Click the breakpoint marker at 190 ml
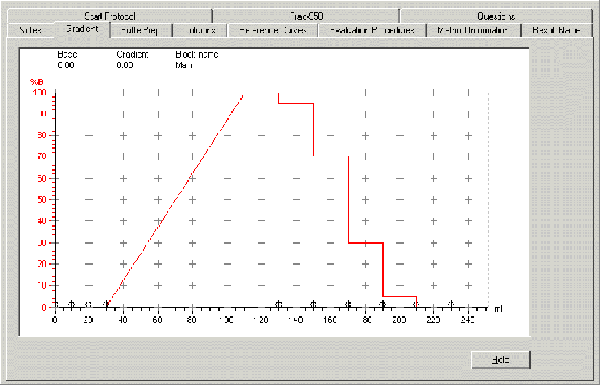Viewport: 600px width, 387px height. pyautogui.click(x=383, y=305)
